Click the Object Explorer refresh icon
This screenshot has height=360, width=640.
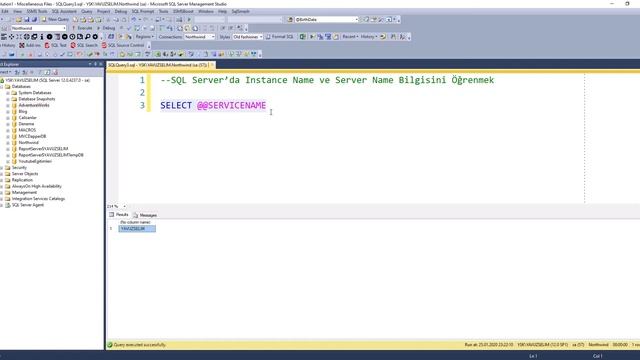(x=47, y=72)
